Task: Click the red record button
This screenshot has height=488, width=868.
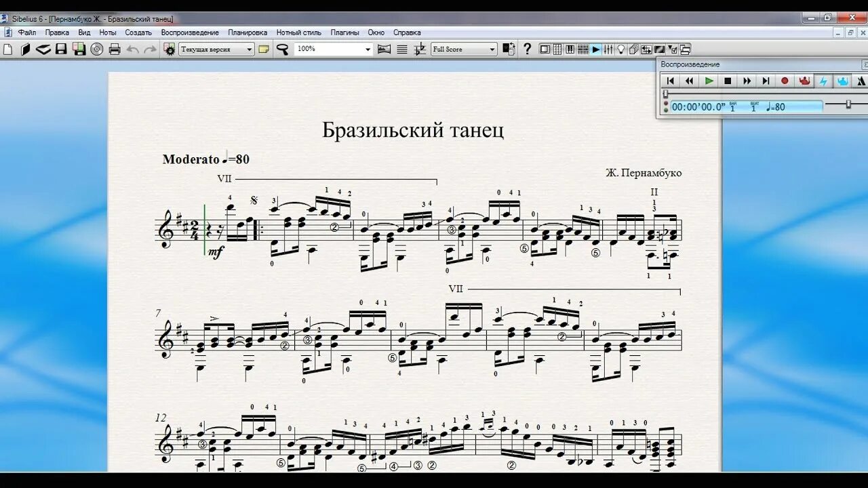Action: 785,81
